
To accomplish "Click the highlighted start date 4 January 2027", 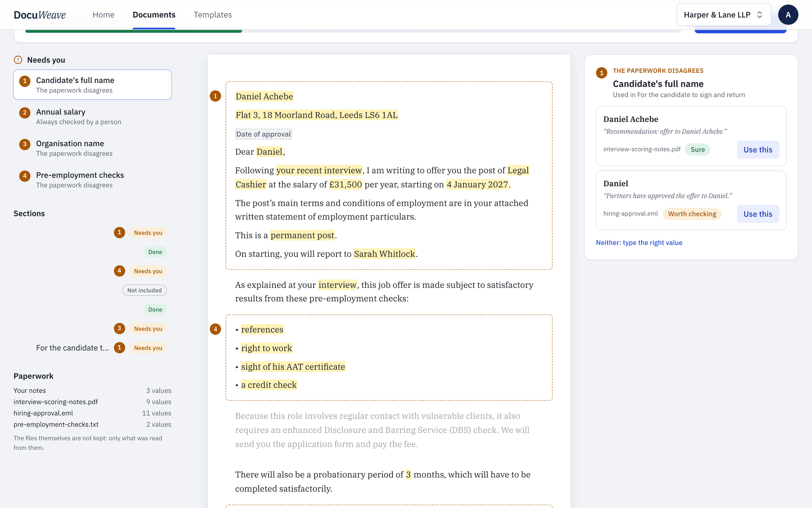I will tap(477, 185).
